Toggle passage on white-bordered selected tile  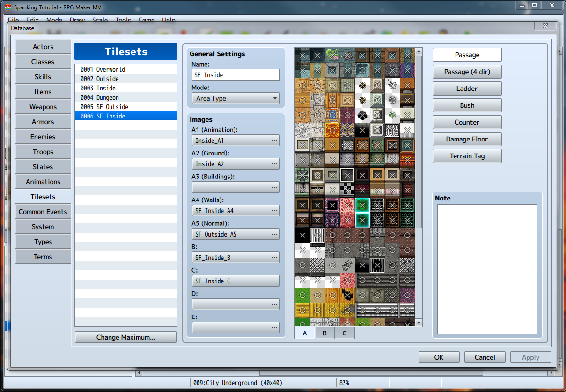pos(347,175)
